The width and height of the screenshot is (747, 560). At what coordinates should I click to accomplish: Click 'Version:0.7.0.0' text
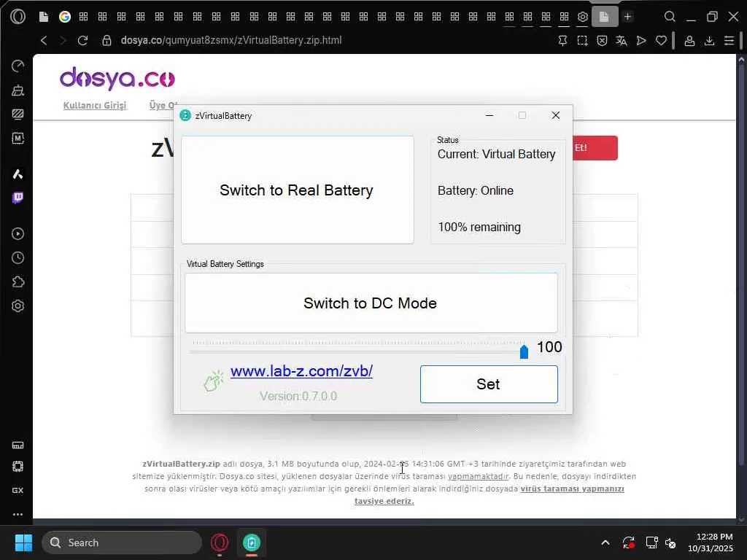pyautogui.click(x=298, y=396)
